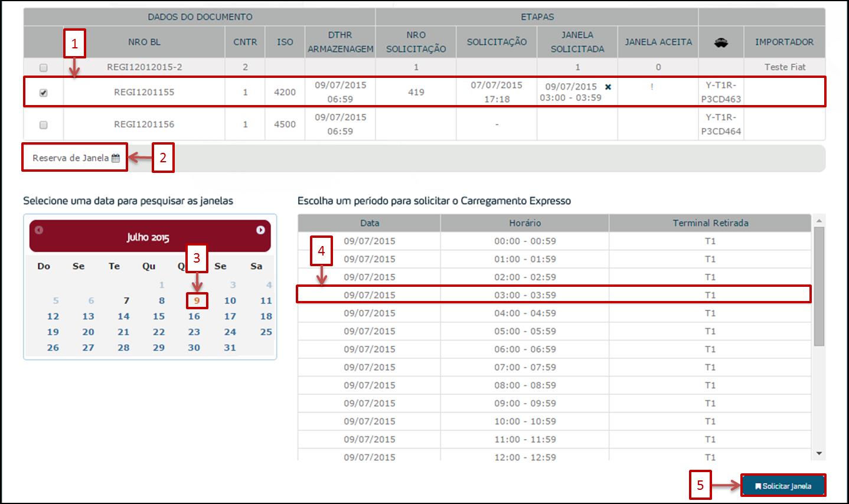Click the JANELA ACEITA column header
The width and height of the screenshot is (849, 504).
[x=658, y=42]
